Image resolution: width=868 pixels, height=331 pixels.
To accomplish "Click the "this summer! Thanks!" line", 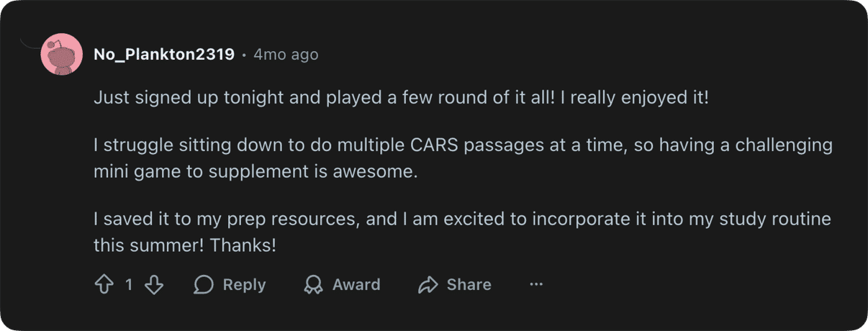I will (x=185, y=245).
